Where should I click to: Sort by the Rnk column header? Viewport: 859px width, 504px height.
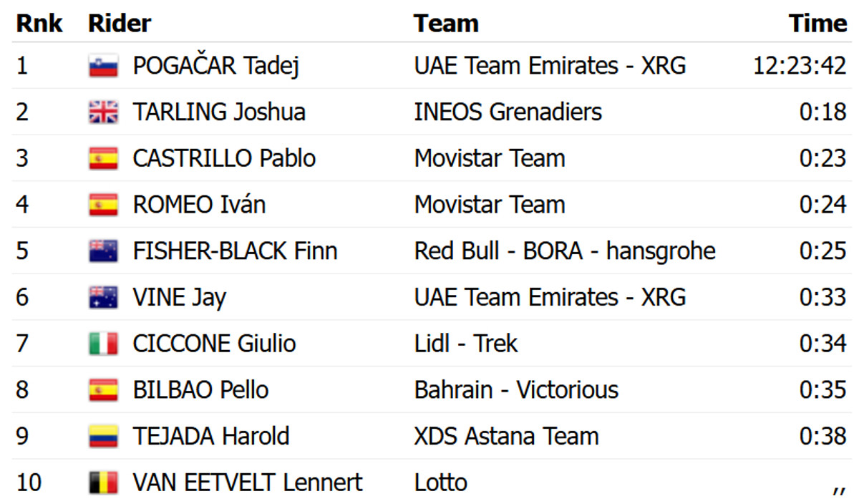point(39,24)
